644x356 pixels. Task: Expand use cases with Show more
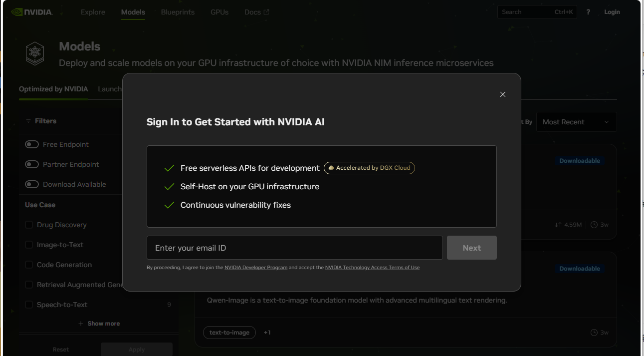99,324
